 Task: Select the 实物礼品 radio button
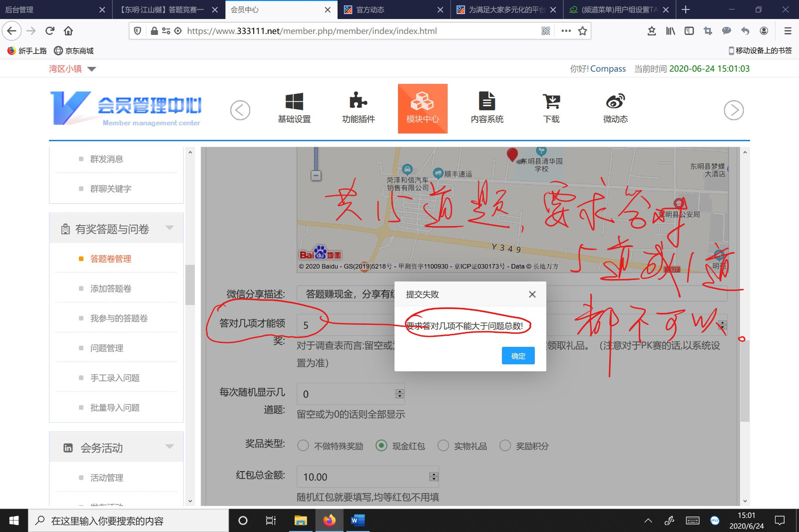click(443, 446)
